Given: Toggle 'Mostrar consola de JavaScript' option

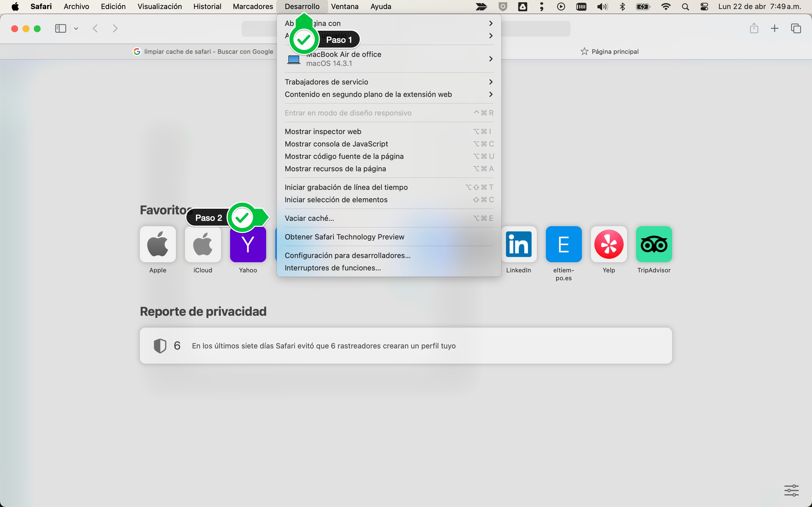Looking at the screenshot, I should [336, 144].
